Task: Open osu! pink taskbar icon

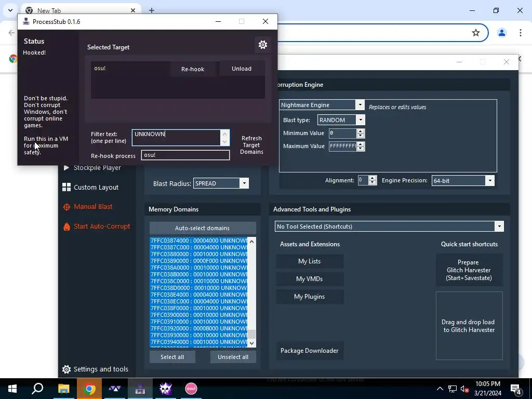Action: tap(191, 389)
